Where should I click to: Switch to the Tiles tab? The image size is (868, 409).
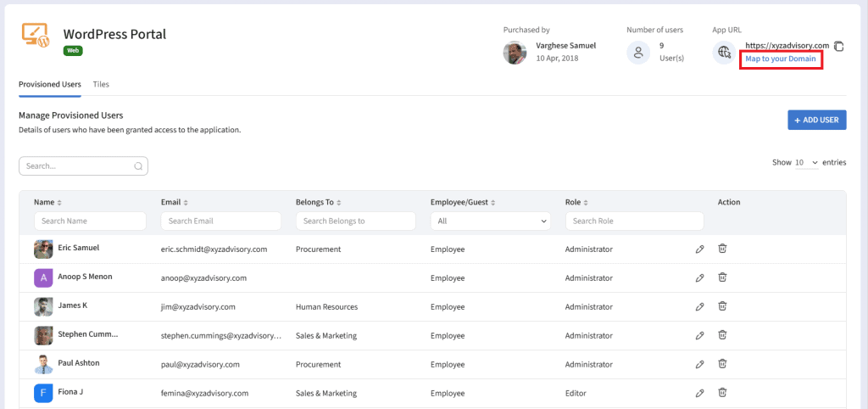(101, 85)
